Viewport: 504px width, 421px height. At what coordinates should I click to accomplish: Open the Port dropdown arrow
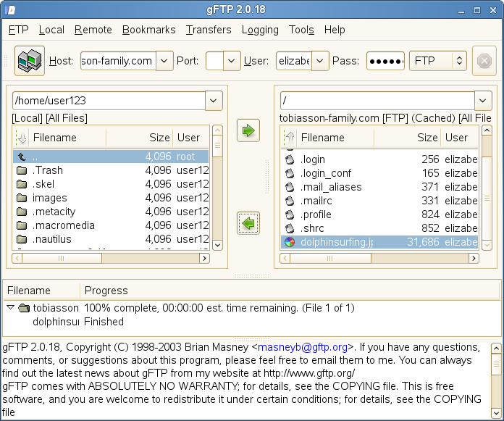click(x=232, y=61)
